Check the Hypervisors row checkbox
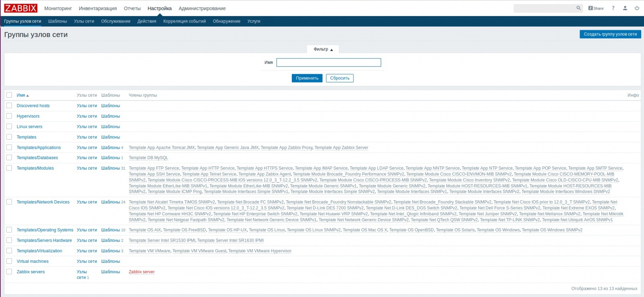644x297 pixels. tap(9, 116)
